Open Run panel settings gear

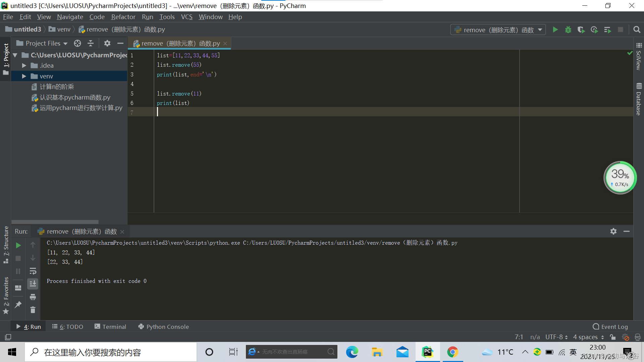coord(613,231)
